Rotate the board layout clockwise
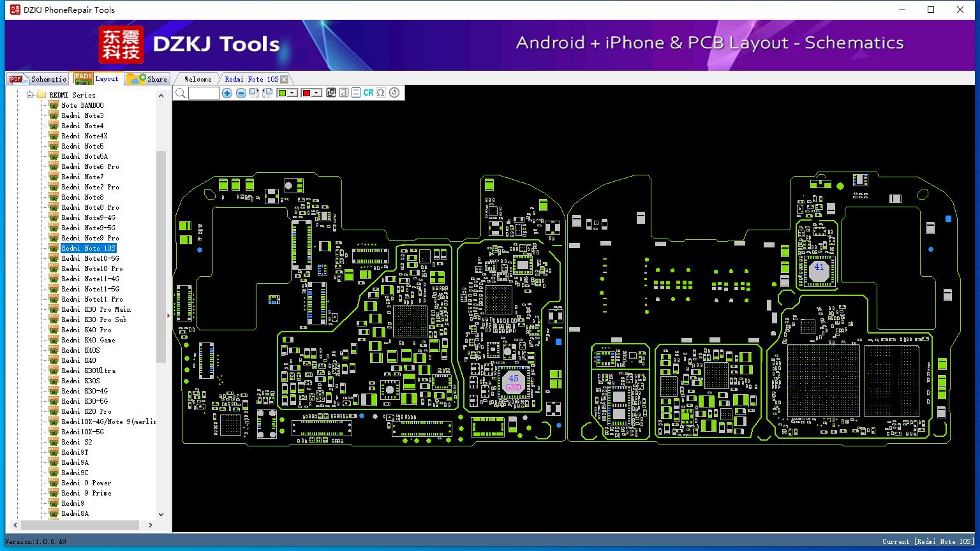 pos(254,93)
